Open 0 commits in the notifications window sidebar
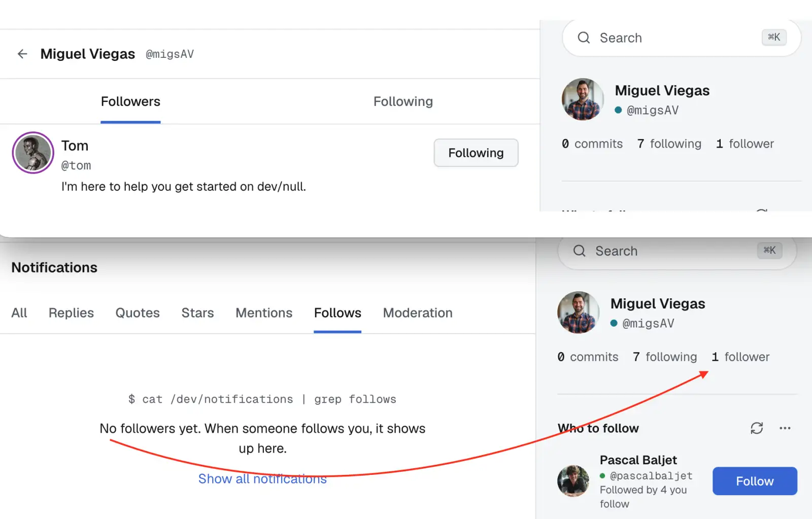The height and width of the screenshot is (519, 812). tap(588, 357)
